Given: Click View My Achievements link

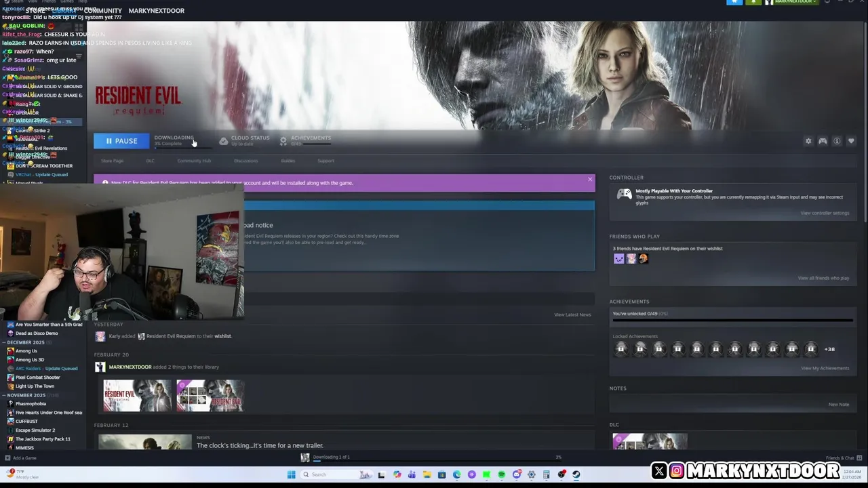Looking at the screenshot, I should (x=825, y=368).
